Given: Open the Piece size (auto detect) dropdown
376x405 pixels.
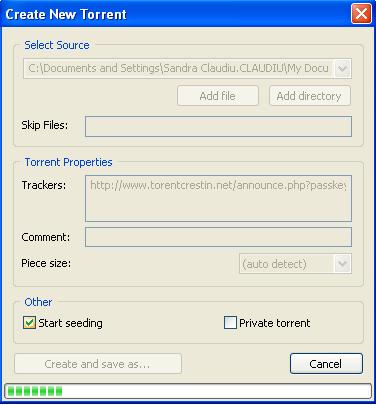Looking at the screenshot, I should [x=295, y=264].
